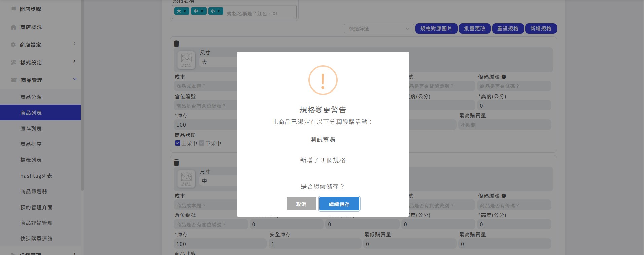The image size is (644, 255).
Task: Click the 新增規格 button
Action: click(x=541, y=29)
